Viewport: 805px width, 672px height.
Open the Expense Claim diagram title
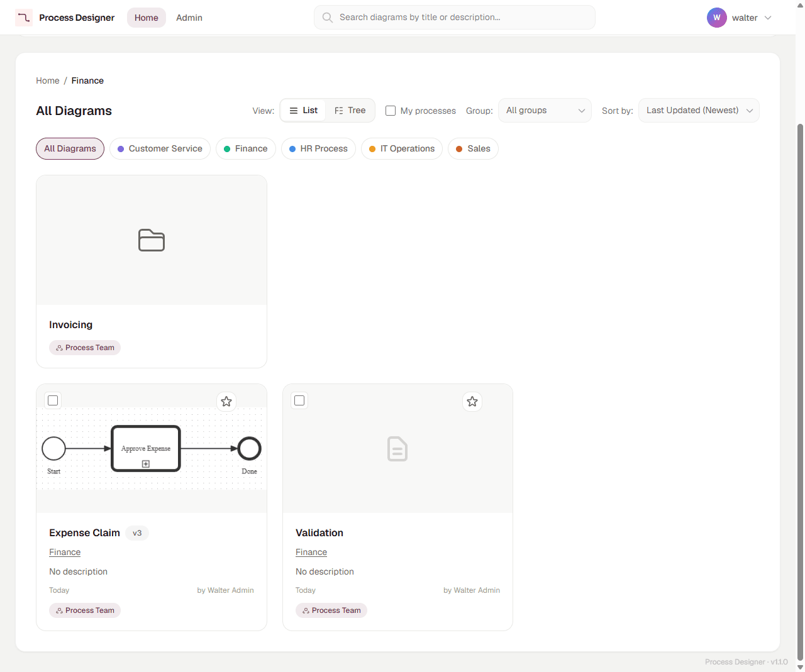tap(84, 532)
